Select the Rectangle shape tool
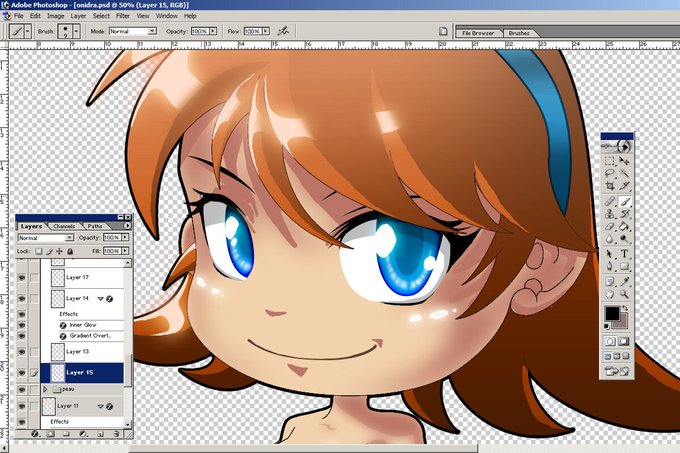Image resolution: width=680 pixels, height=453 pixels. point(624,266)
